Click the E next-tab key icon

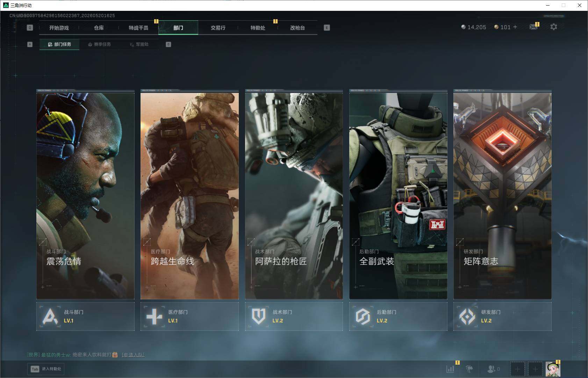point(327,28)
